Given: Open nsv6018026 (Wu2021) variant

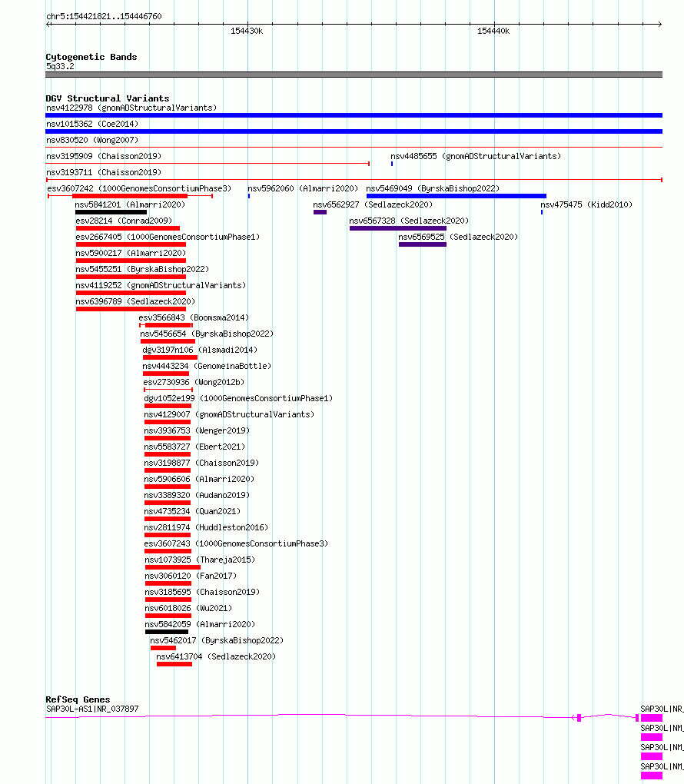Looking at the screenshot, I should (x=188, y=607).
